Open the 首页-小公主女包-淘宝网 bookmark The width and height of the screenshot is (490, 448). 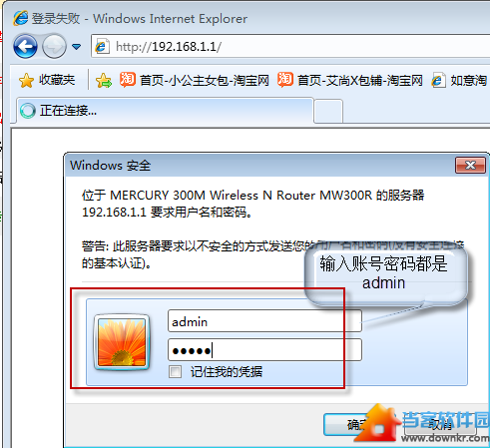click(x=195, y=80)
